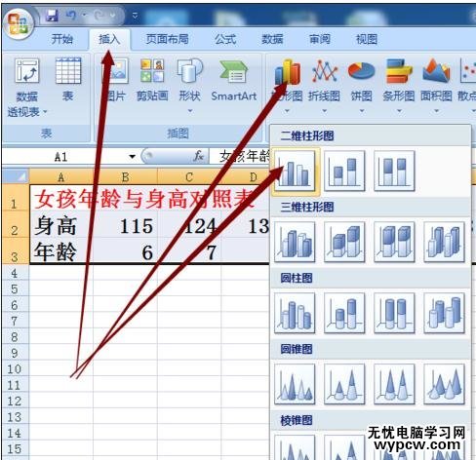Viewport: 476px width, 460px height.
Task: Insert 剪贴画 clip art
Action: pyautogui.click(x=152, y=80)
